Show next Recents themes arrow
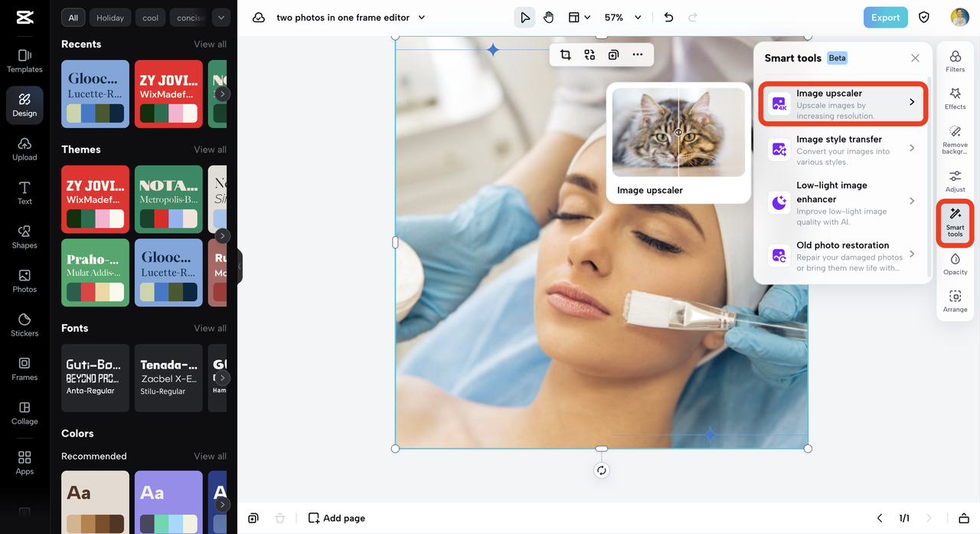The image size is (980, 534). click(x=222, y=94)
